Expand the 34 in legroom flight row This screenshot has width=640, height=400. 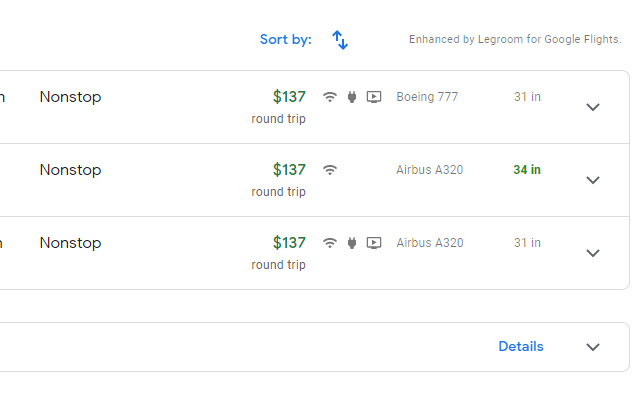click(x=593, y=180)
